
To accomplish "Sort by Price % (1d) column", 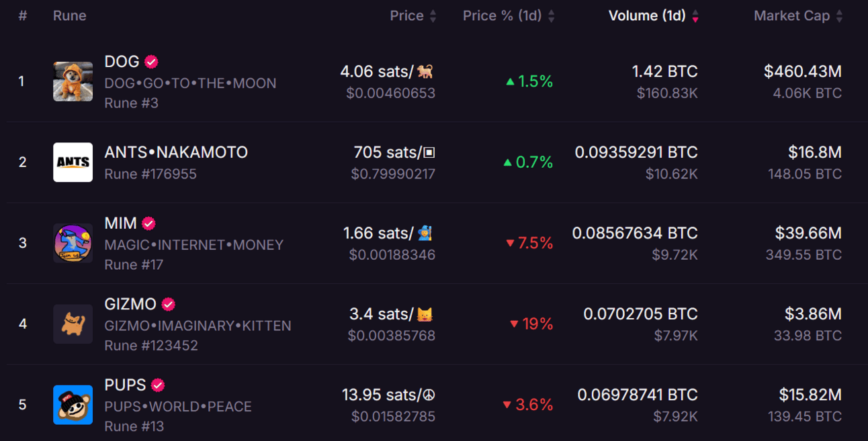I will pos(509,15).
